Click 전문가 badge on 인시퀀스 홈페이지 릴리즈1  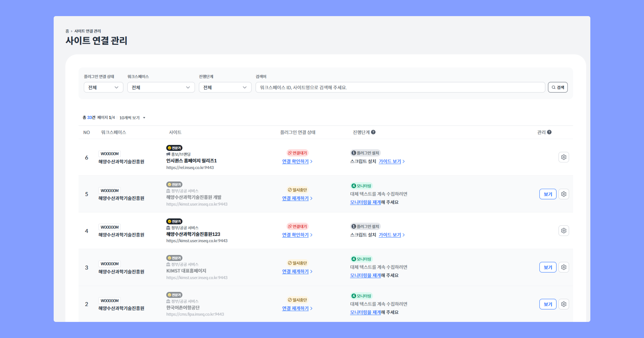(x=174, y=148)
